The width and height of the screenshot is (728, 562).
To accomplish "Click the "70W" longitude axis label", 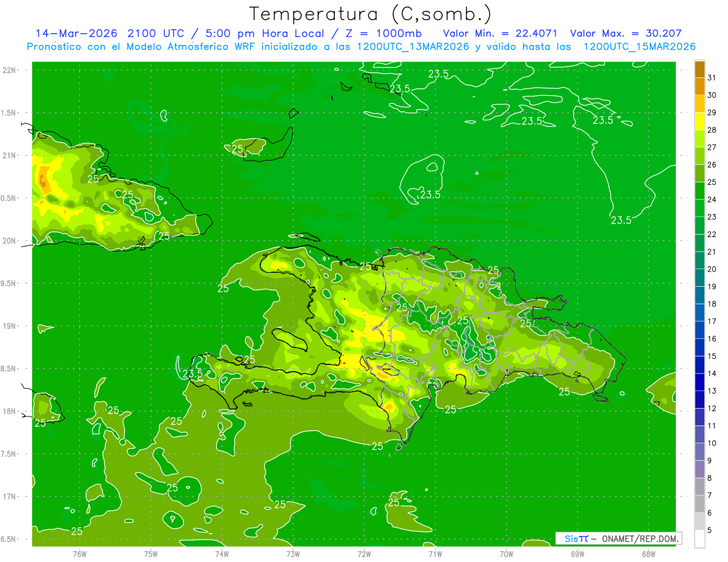I will point(507,554).
